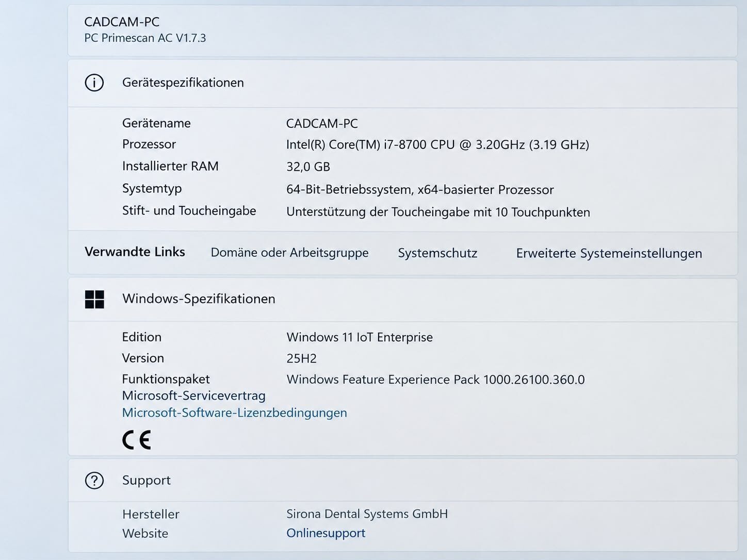
Task: Open Erweiterte Systemeinstellungen
Action: coord(609,253)
